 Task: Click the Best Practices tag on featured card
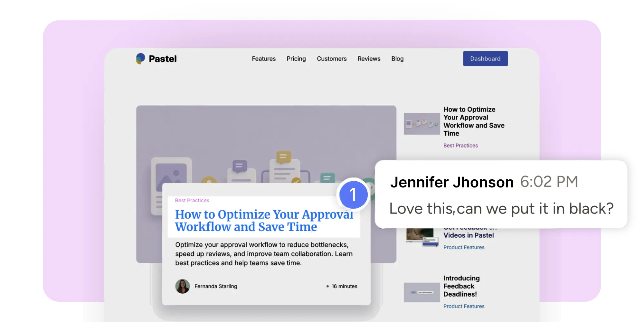[x=192, y=200]
